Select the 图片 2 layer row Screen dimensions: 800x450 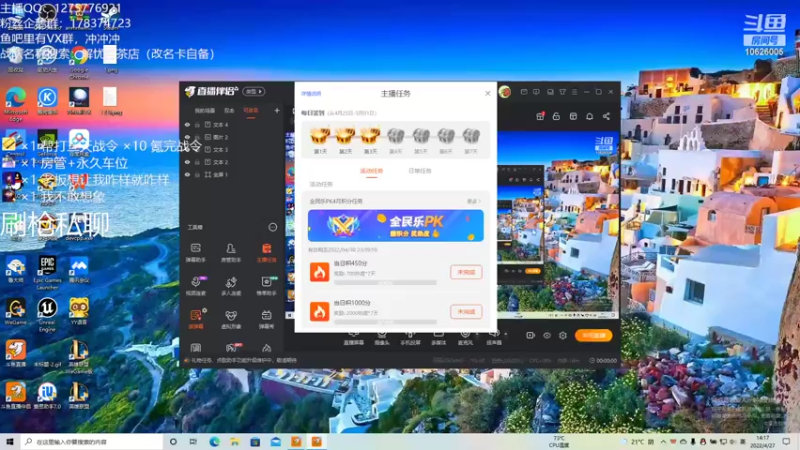pyautogui.click(x=233, y=137)
